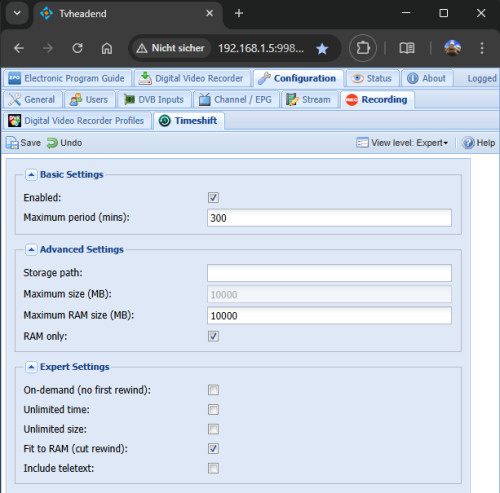Screen dimensions: 500x493
Task: Switch to Electronic Program Guide tab
Action: [67, 78]
